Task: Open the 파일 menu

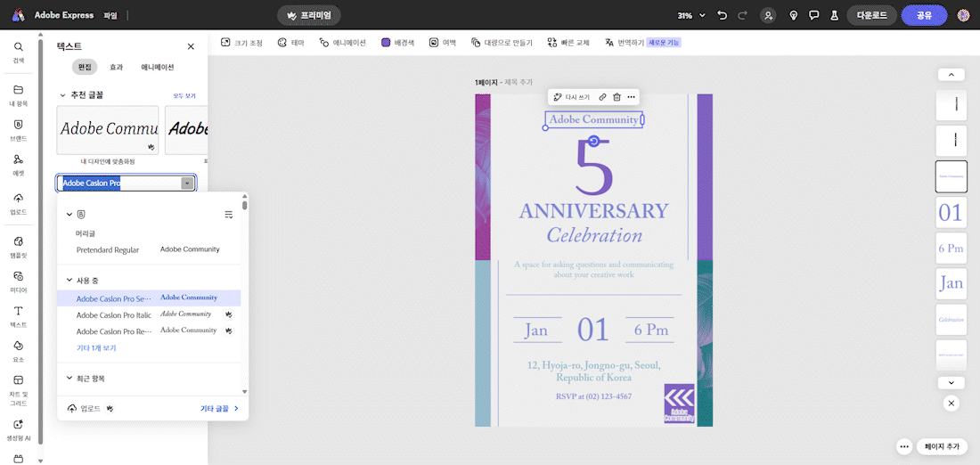Action: pos(110,15)
